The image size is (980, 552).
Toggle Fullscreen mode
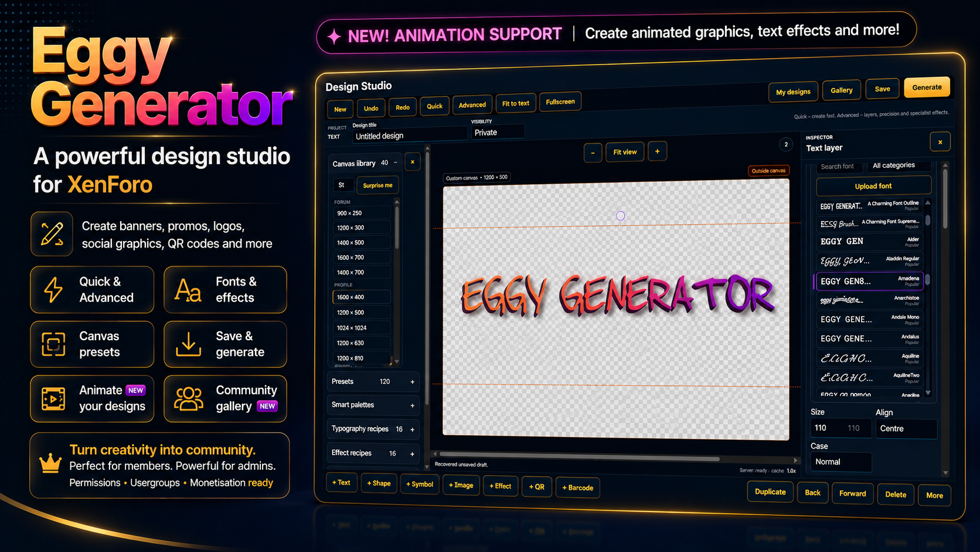[560, 102]
